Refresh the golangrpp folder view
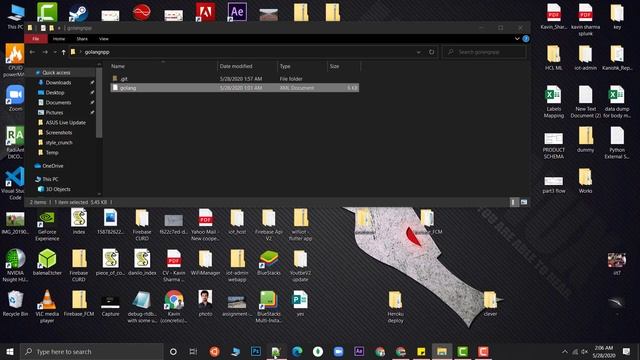Screen dimensions: 640x360 point(431,52)
